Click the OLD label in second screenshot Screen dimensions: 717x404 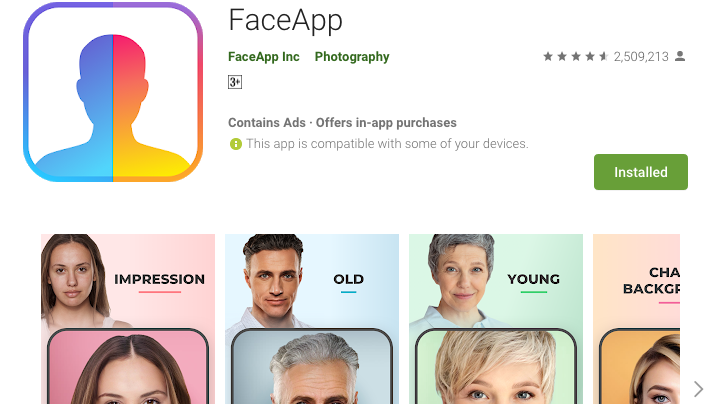(348, 279)
